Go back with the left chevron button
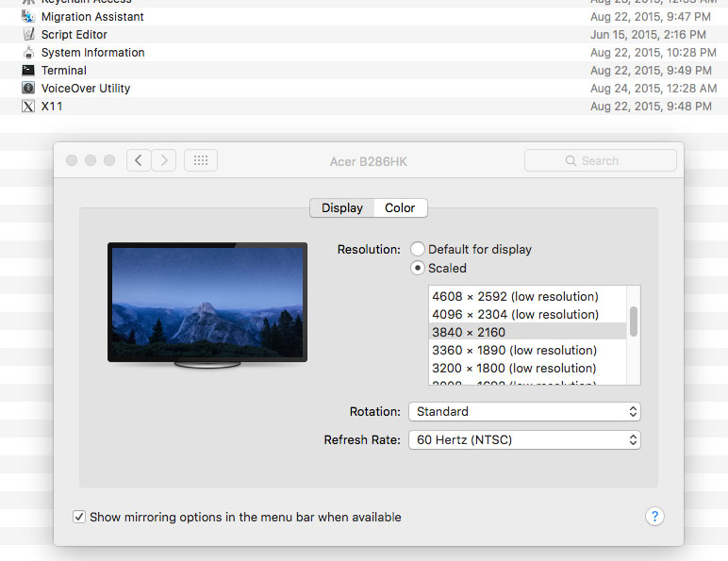728x561 pixels. coord(139,160)
